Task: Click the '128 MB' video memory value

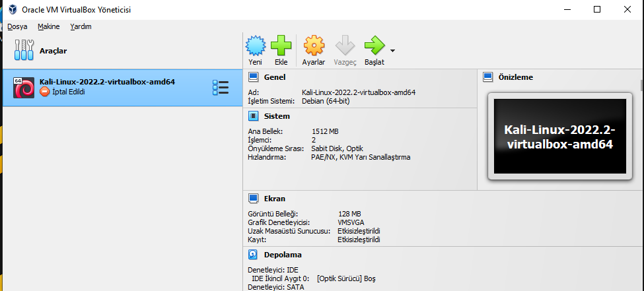Action: click(x=349, y=214)
